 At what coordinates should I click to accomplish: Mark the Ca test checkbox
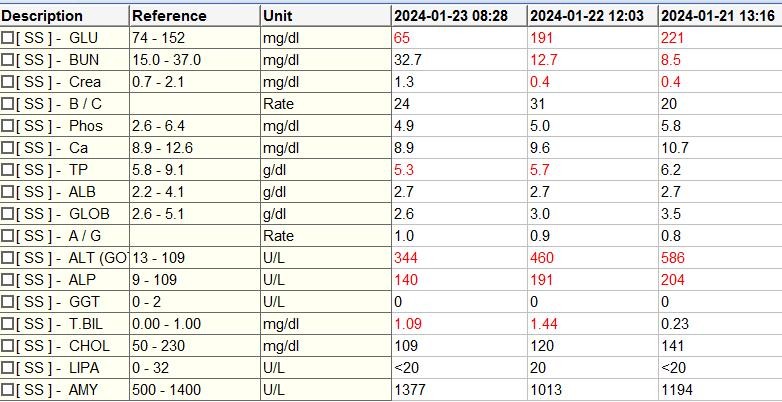tap(7, 148)
